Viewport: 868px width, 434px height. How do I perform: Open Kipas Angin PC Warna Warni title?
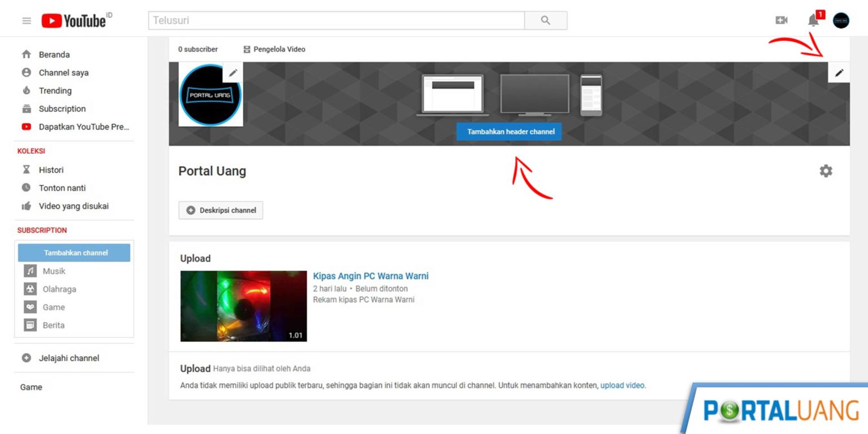point(371,276)
